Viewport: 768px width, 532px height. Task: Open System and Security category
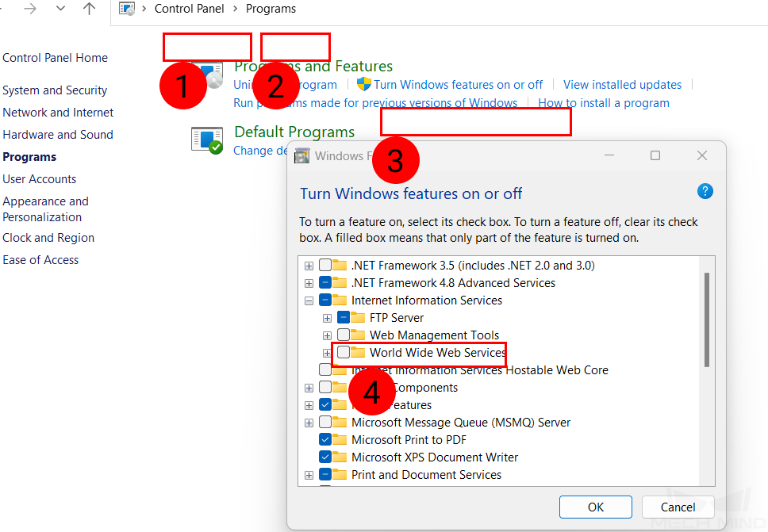pyautogui.click(x=55, y=90)
